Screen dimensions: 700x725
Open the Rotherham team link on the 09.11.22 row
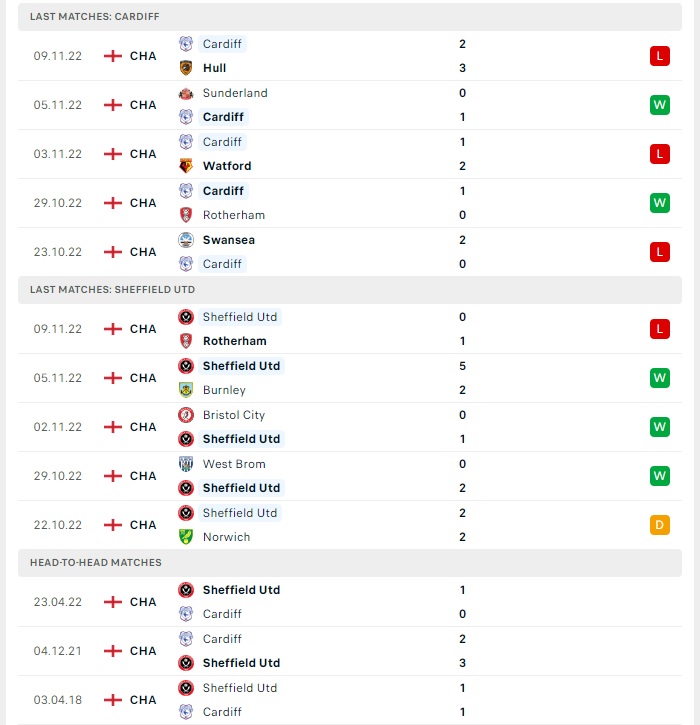[234, 341]
